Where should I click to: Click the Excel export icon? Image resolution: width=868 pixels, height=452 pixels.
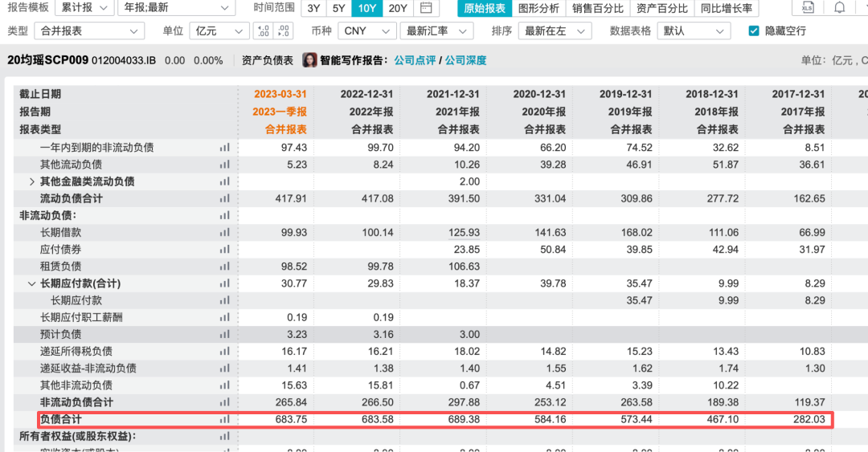(x=808, y=8)
